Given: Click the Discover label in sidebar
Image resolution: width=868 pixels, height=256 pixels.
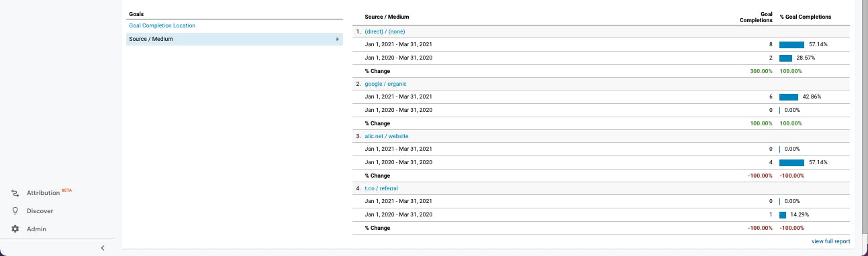Looking at the screenshot, I should coord(40,211).
